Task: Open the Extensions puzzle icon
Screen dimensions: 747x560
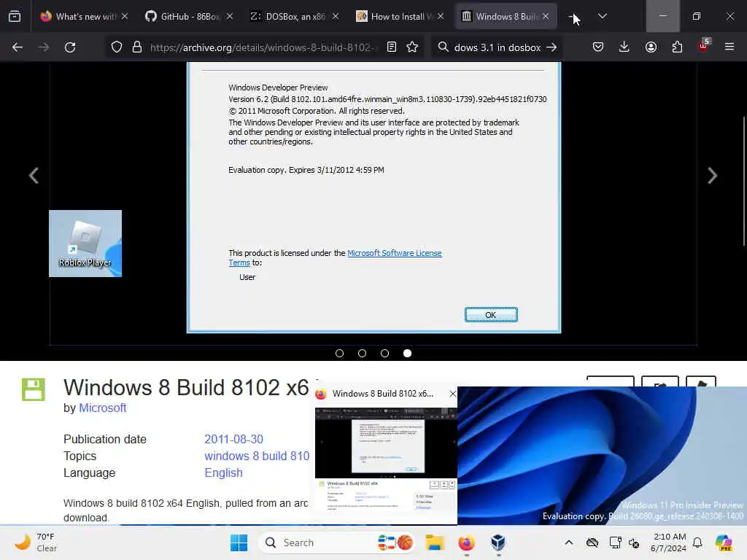Action: (677, 47)
